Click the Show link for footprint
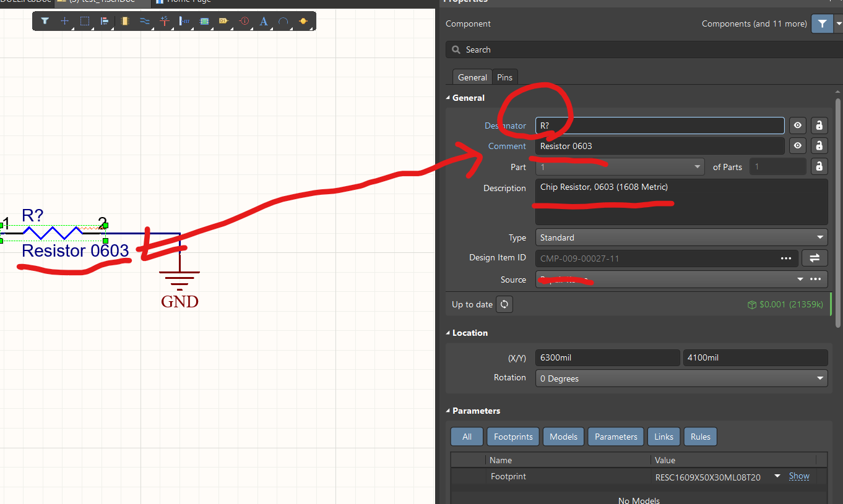 tap(799, 476)
